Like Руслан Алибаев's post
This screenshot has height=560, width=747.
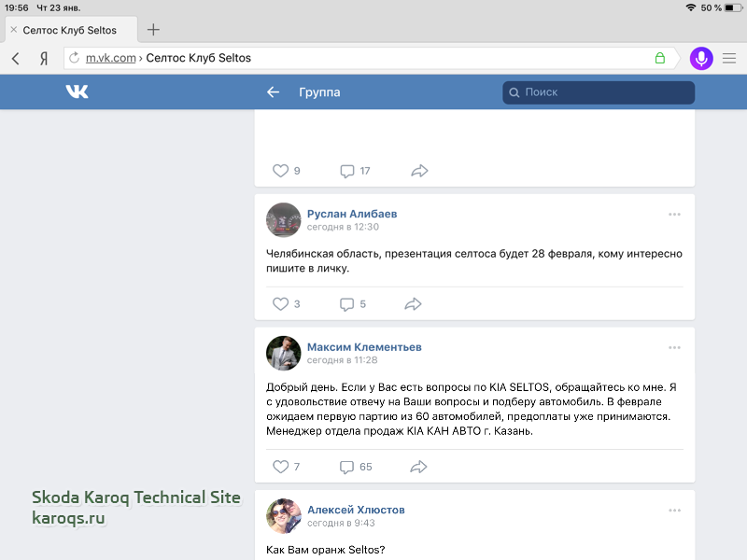pyautogui.click(x=280, y=303)
